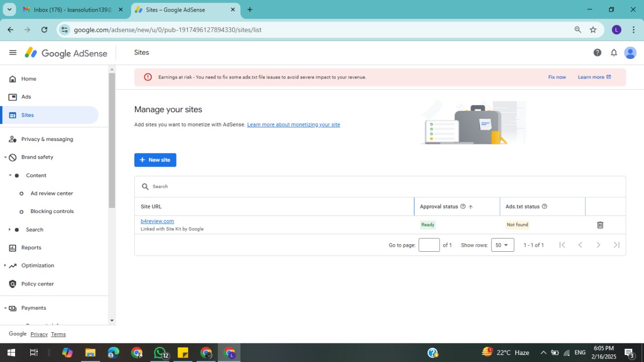644x362 pixels.
Task: Click the Approval status help icon
Action: tap(463, 206)
